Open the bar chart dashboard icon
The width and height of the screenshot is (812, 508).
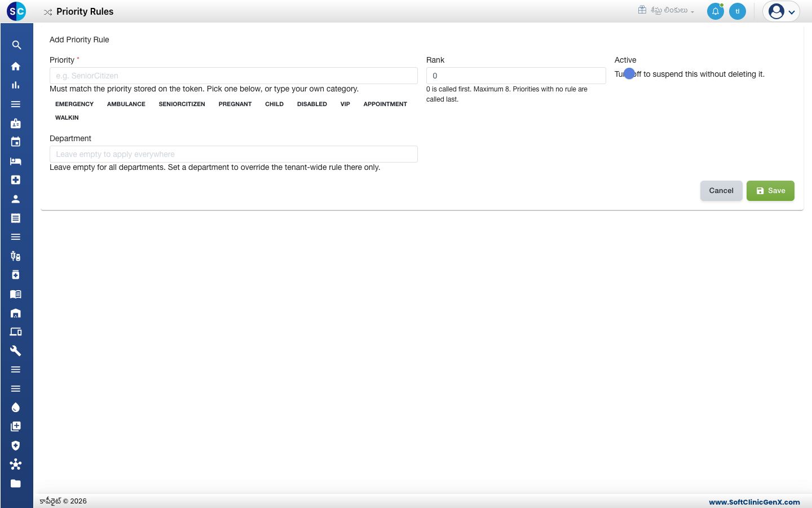(16, 85)
